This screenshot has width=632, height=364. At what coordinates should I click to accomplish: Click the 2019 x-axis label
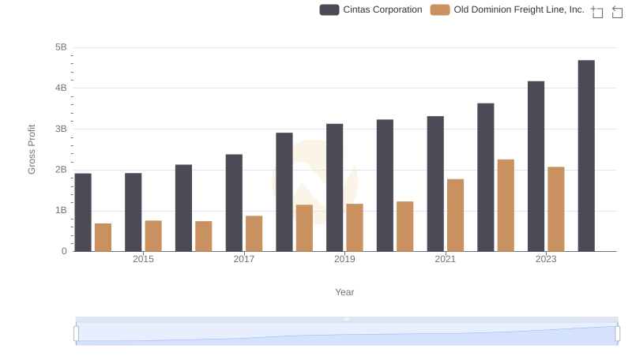click(x=344, y=259)
